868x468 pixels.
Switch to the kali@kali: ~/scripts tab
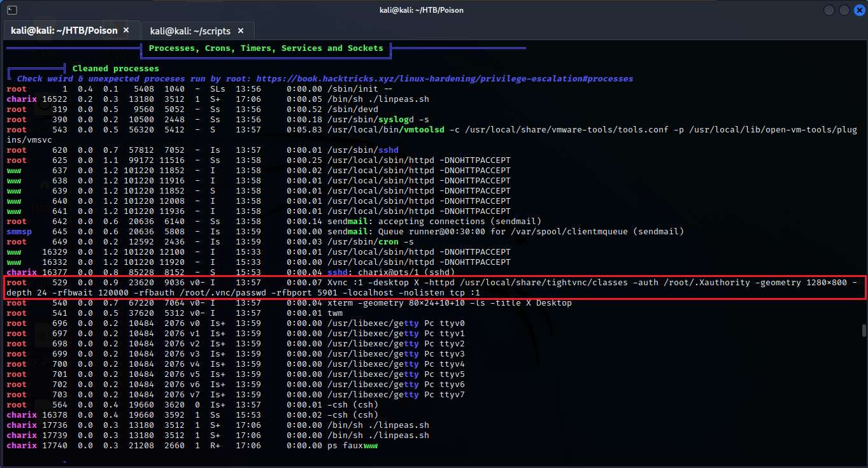click(189, 31)
